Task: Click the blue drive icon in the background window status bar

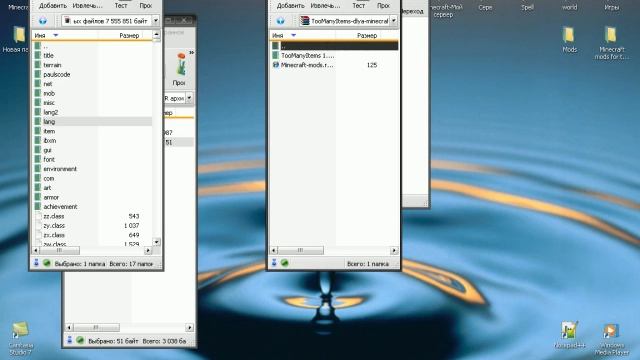Action: [69, 340]
